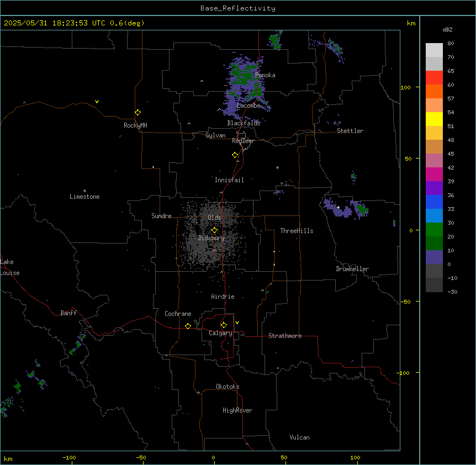Click the Sylvan label
This screenshot has width=476, height=465.
[x=215, y=135]
